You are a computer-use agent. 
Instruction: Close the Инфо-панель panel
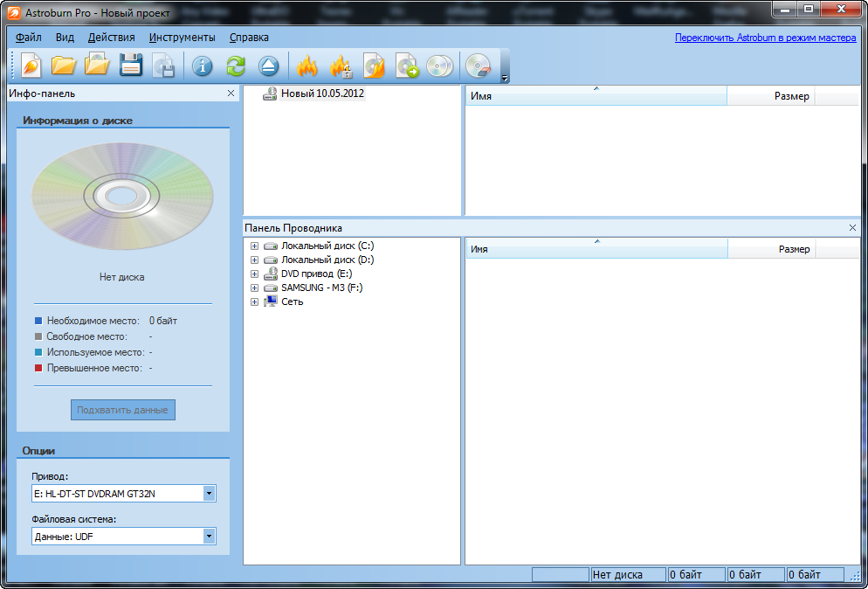231,93
